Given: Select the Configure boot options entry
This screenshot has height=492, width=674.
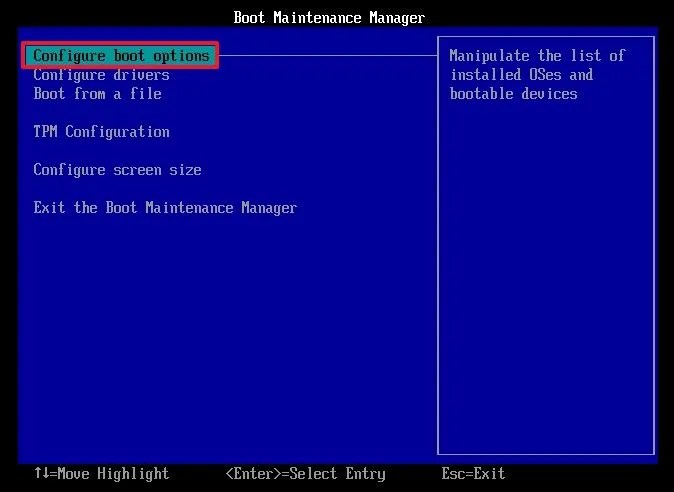Looking at the screenshot, I should coord(120,55).
